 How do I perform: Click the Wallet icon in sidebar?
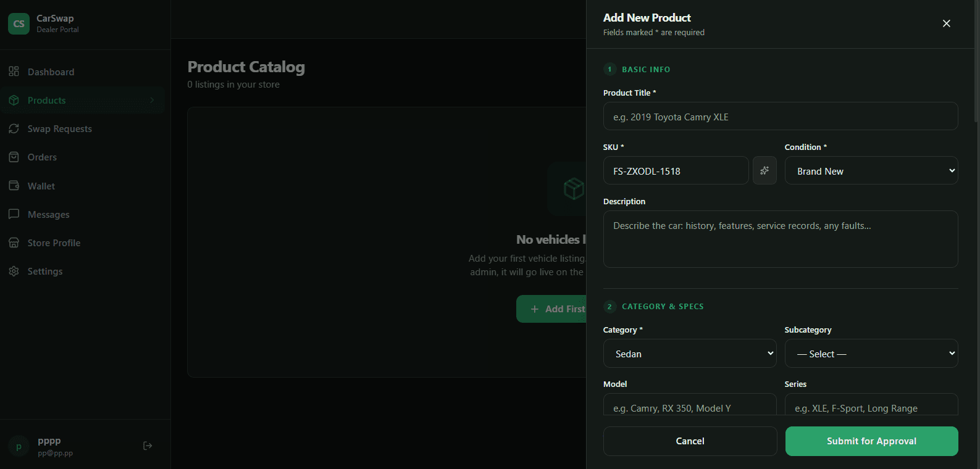[14, 186]
